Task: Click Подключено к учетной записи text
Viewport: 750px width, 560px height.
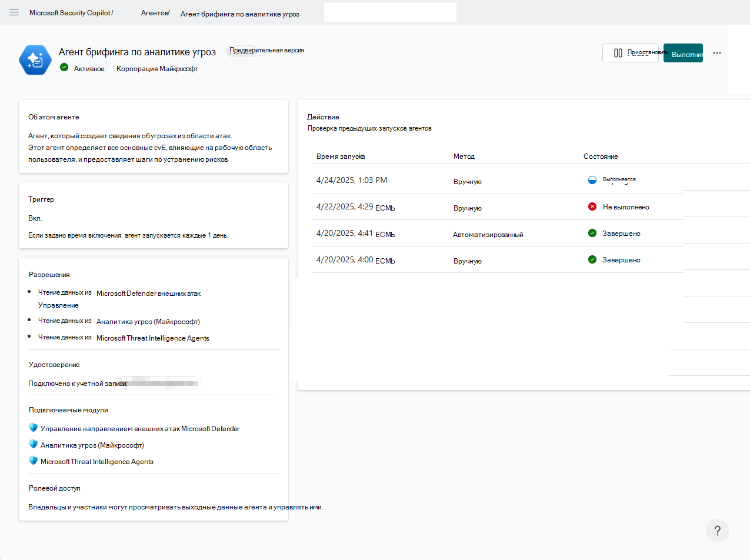Action: (78, 384)
